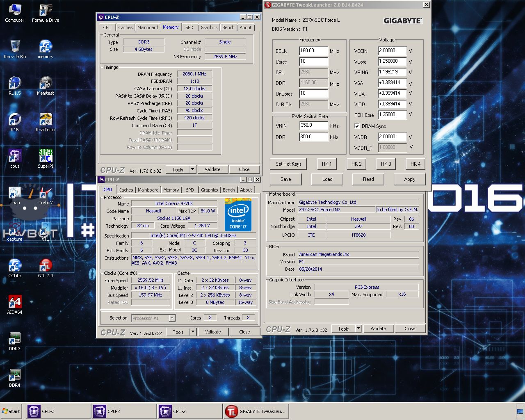Click Tools button in CPU tab CPU-Z window

click(x=178, y=332)
